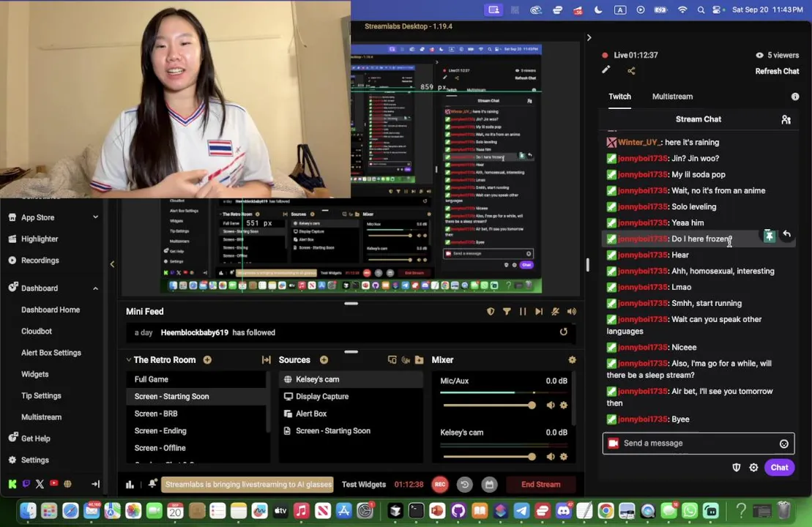Click the share stream icon
The height and width of the screenshot is (527, 812).
click(x=631, y=71)
